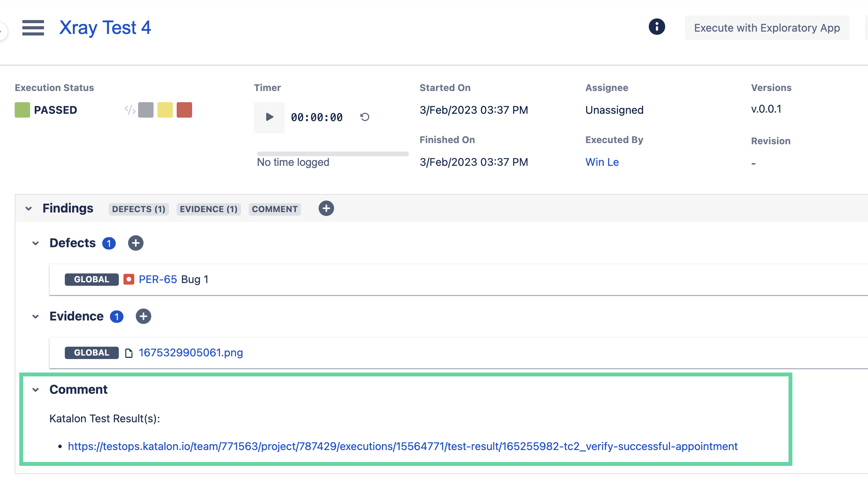Click the bug priority icon next to PER-65
The image size is (868, 489).
[x=129, y=279]
